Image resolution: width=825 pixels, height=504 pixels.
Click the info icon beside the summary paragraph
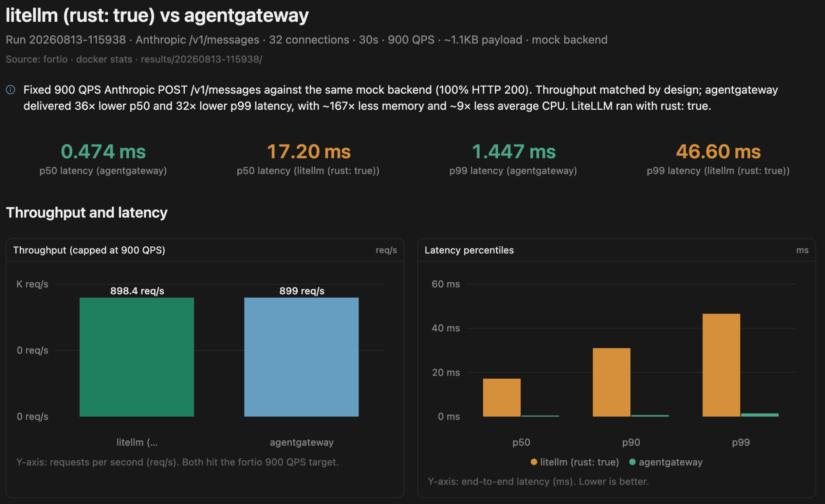(x=11, y=90)
